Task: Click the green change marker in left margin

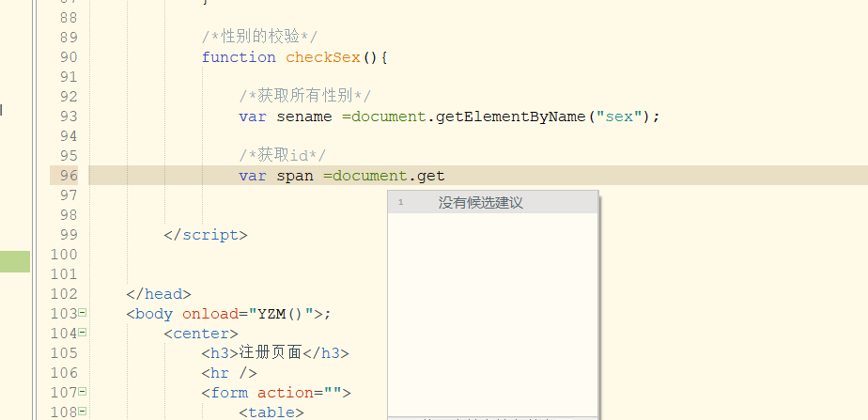Action: tap(15, 261)
